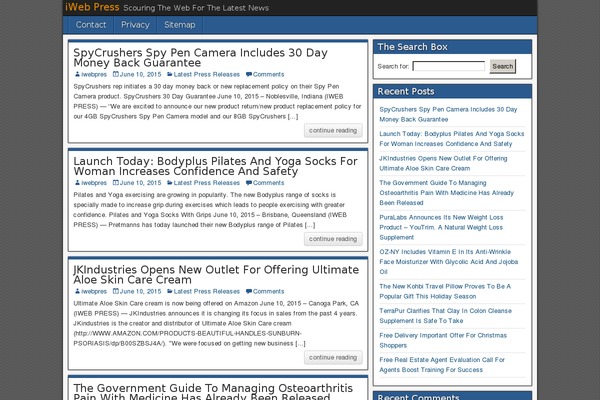Click author icon on Bodyplus post
The height and width of the screenshot is (400, 600).
77,183
